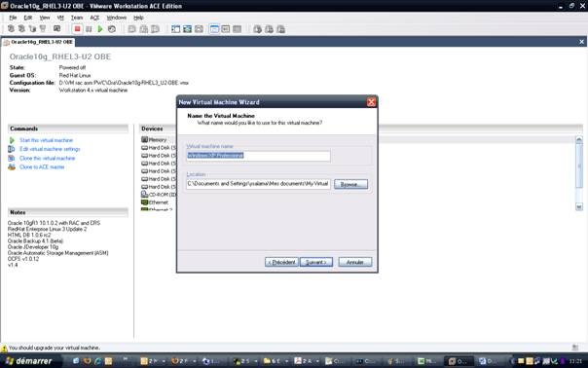Open the File menu
The height and width of the screenshot is (368, 588).
13,18
